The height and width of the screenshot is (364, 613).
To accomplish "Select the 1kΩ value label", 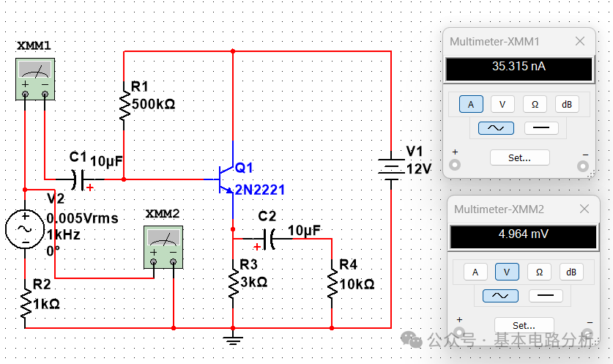I will point(46,304).
